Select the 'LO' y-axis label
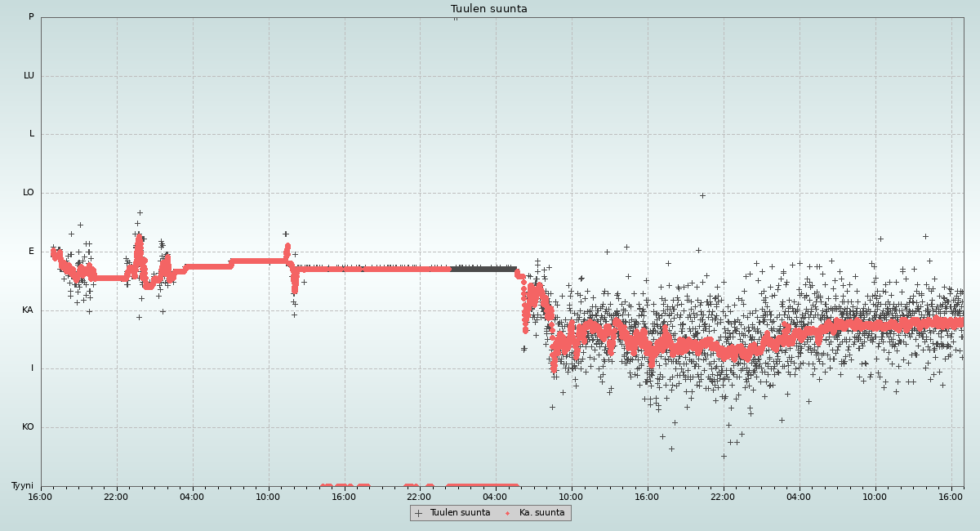This screenshot has width=980, height=531. coord(29,193)
